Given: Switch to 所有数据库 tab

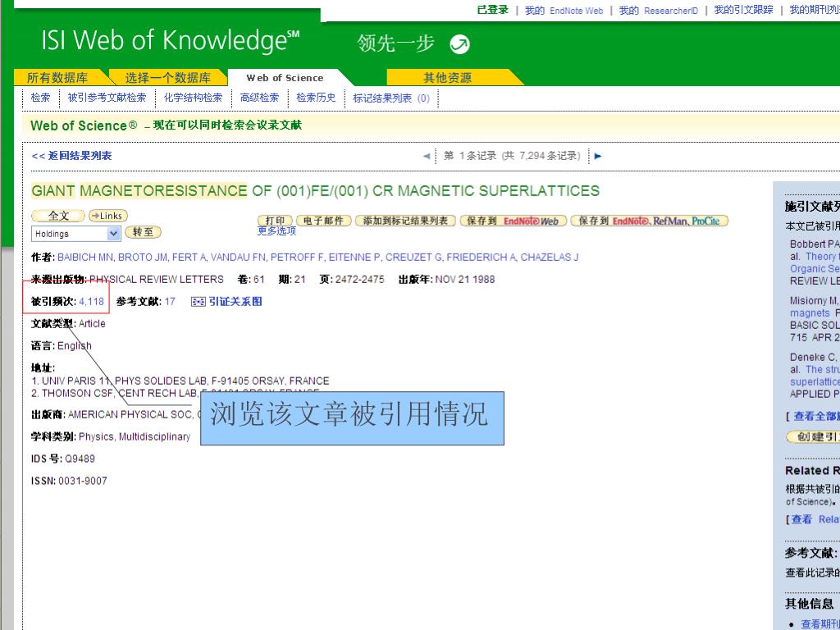Looking at the screenshot, I should click(x=57, y=78).
